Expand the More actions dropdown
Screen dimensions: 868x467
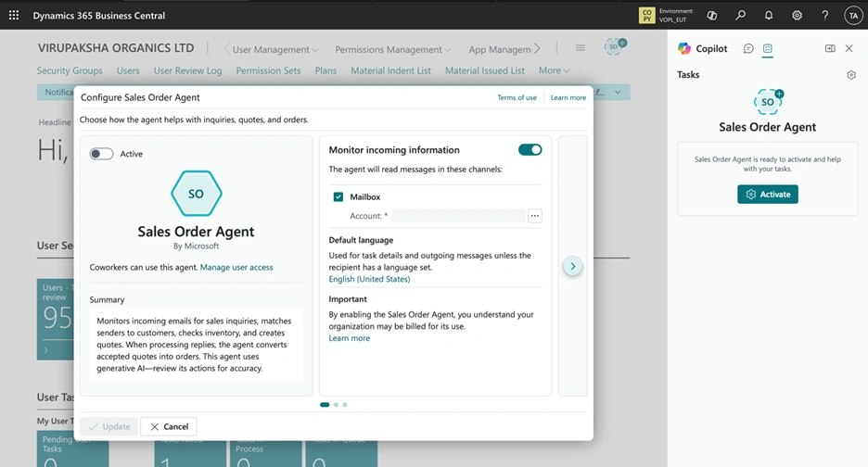click(x=555, y=70)
